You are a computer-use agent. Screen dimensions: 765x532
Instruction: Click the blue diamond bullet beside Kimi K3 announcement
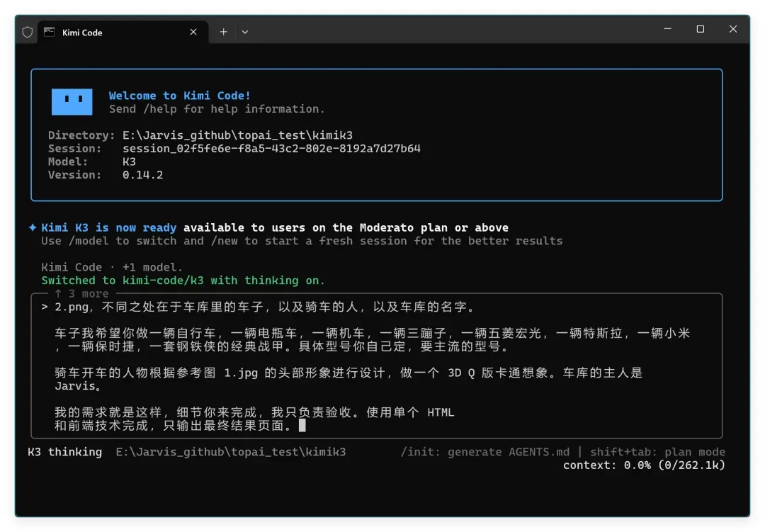(x=33, y=227)
